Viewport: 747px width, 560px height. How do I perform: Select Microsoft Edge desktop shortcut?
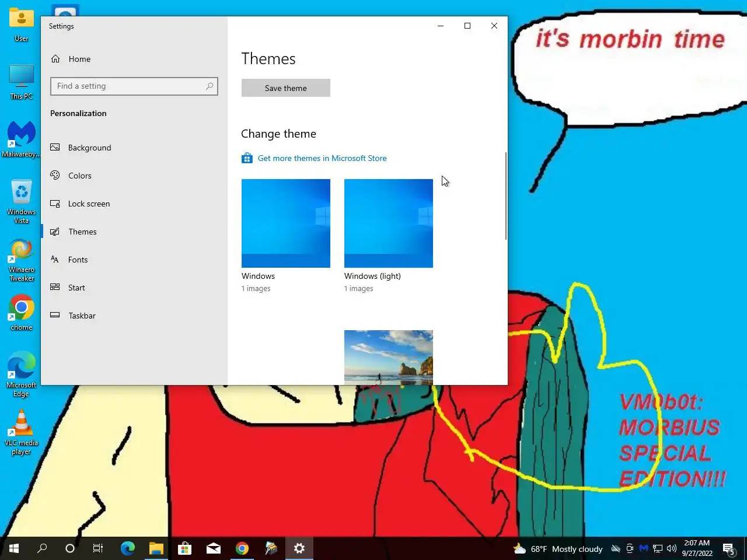pos(21,374)
